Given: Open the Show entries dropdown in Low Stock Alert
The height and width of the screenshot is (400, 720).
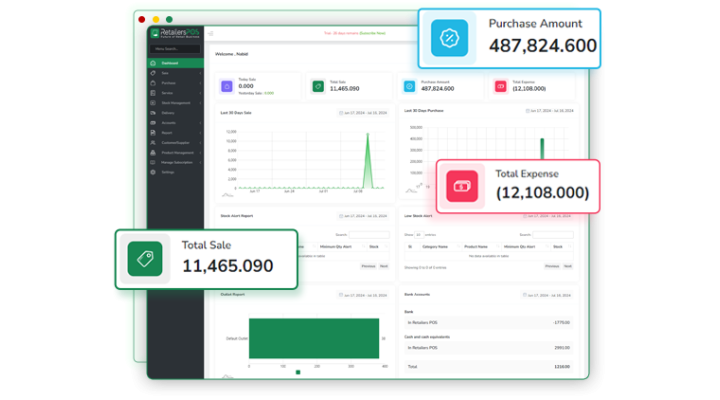Looking at the screenshot, I should coord(419,235).
